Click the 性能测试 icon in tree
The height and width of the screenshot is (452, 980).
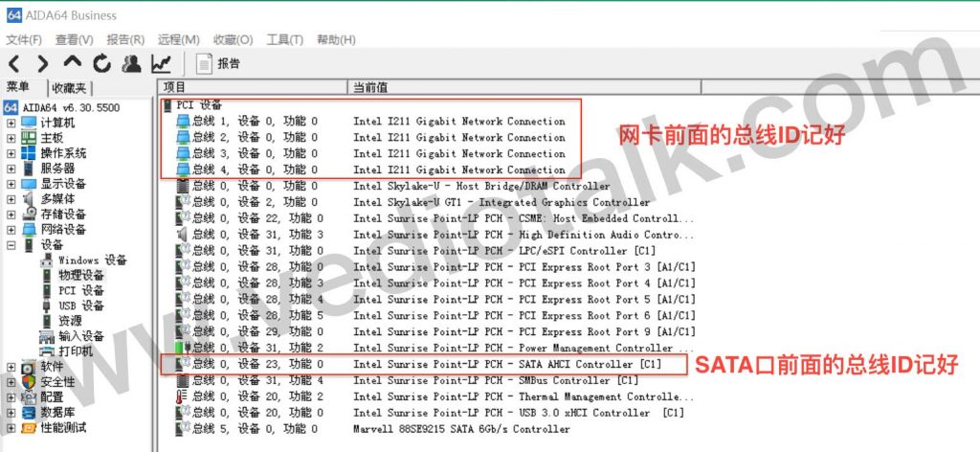pos(29,428)
